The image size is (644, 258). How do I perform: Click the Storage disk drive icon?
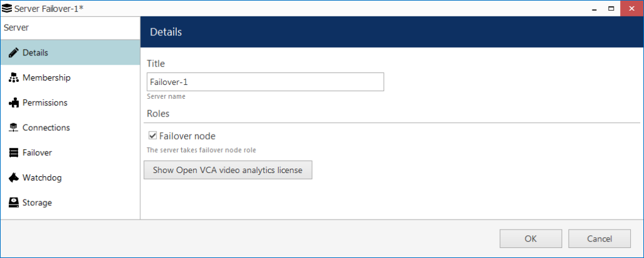coord(14,203)
